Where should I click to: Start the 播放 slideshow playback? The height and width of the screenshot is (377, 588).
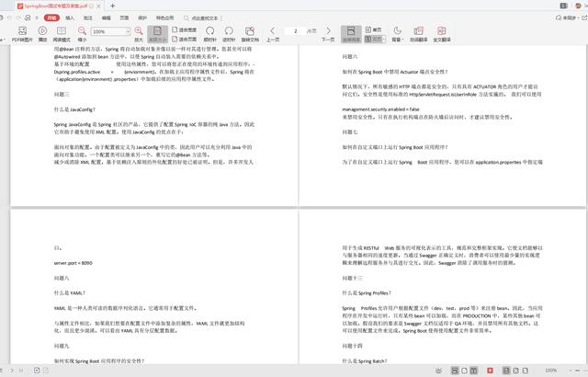42,34
